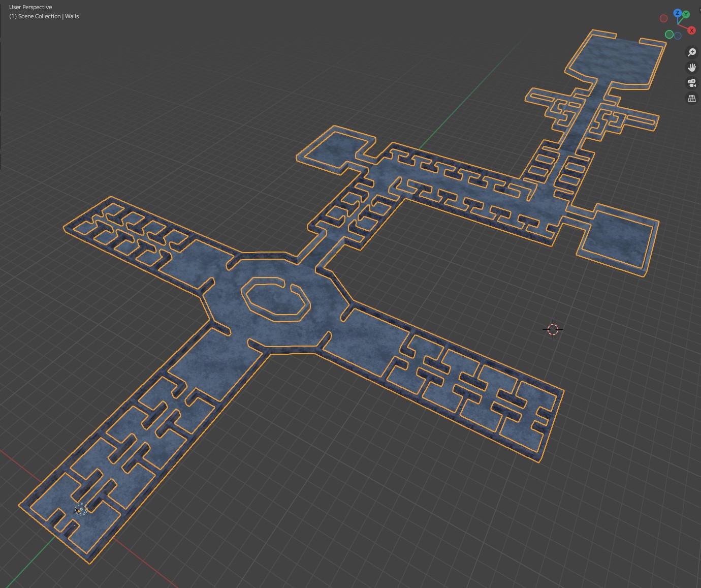Click the red X axis gizmo ball

tap(691, 30)
